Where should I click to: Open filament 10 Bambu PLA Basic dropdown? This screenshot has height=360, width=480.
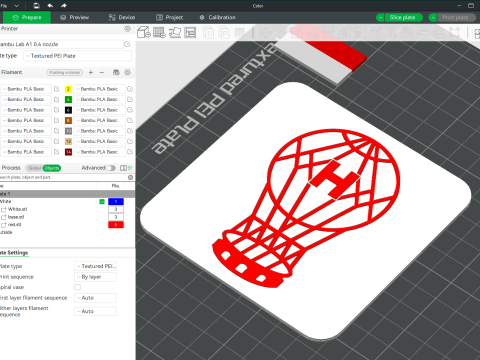coord(99,131)
